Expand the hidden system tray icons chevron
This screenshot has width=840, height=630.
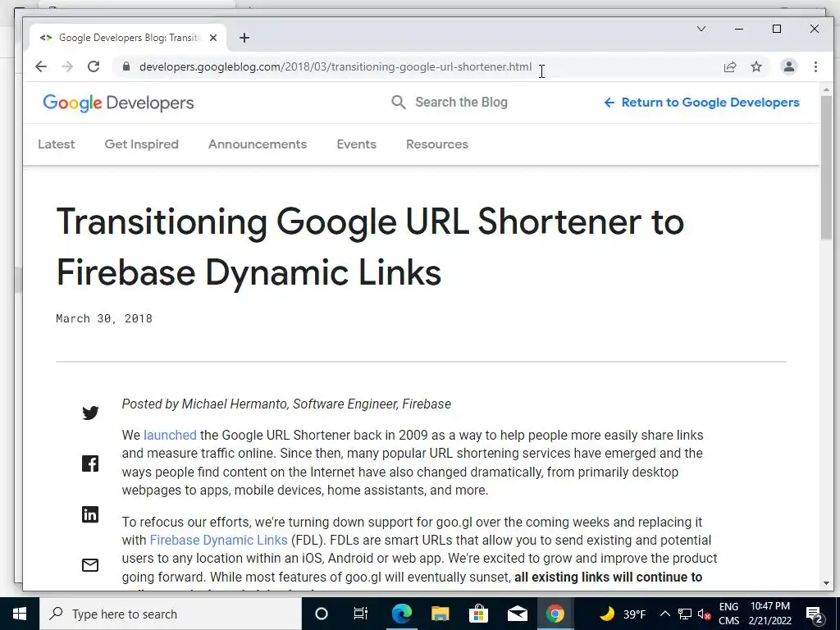click(x=664, y=614)
